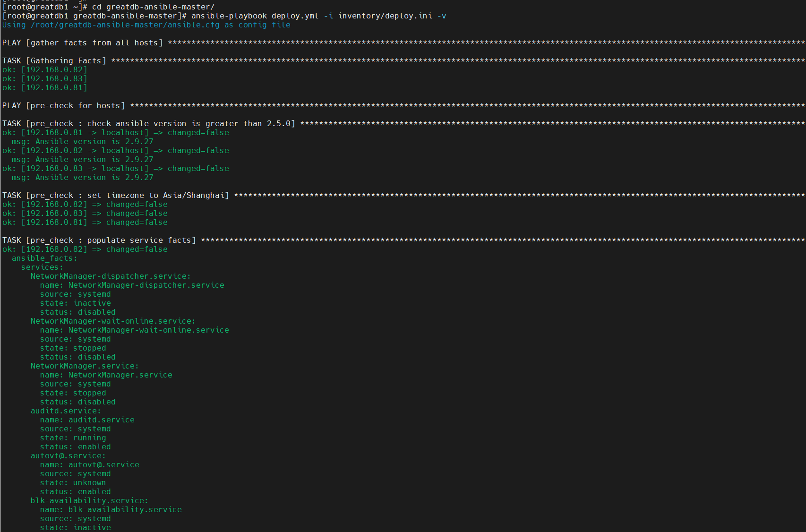Click the ansible_facts: key line
The width and height of the screenshot is (806, 532).
tap(44, 258)
